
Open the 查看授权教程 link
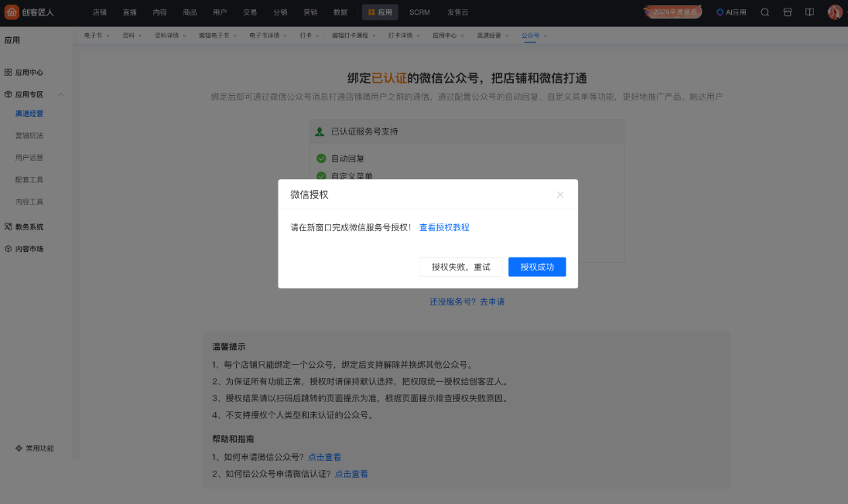pos(444,227)
